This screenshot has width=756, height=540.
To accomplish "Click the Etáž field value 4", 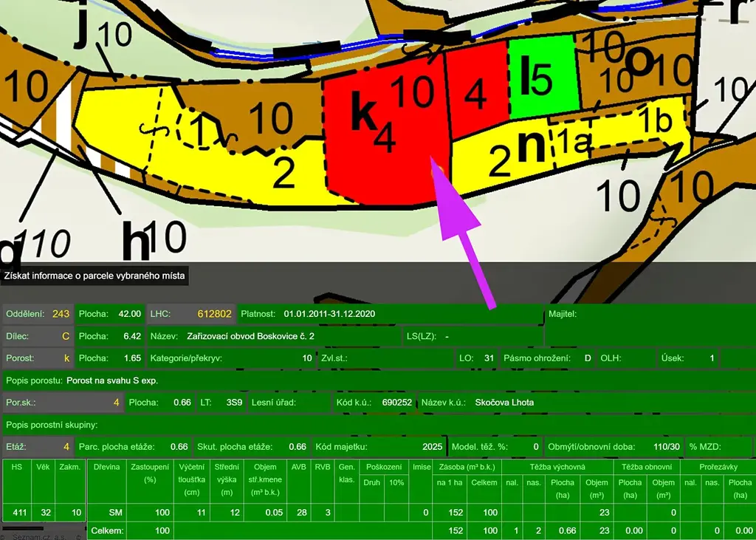I will pos(66,447).
